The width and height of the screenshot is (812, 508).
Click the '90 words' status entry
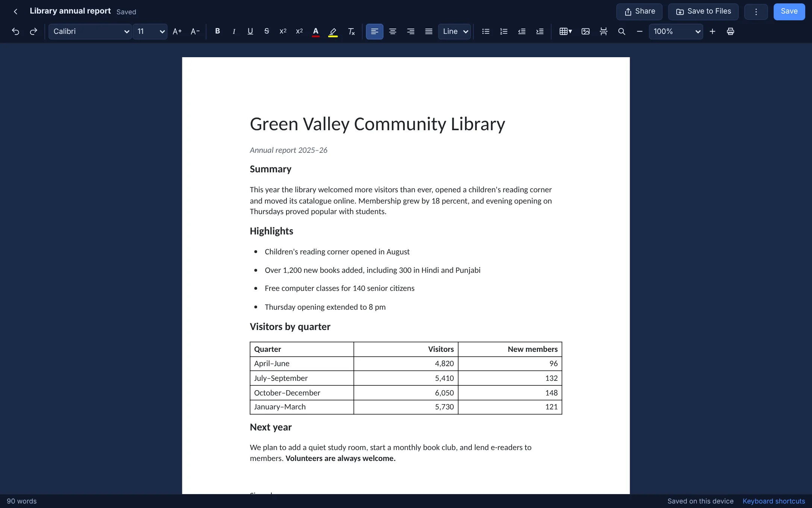[22, 501]
